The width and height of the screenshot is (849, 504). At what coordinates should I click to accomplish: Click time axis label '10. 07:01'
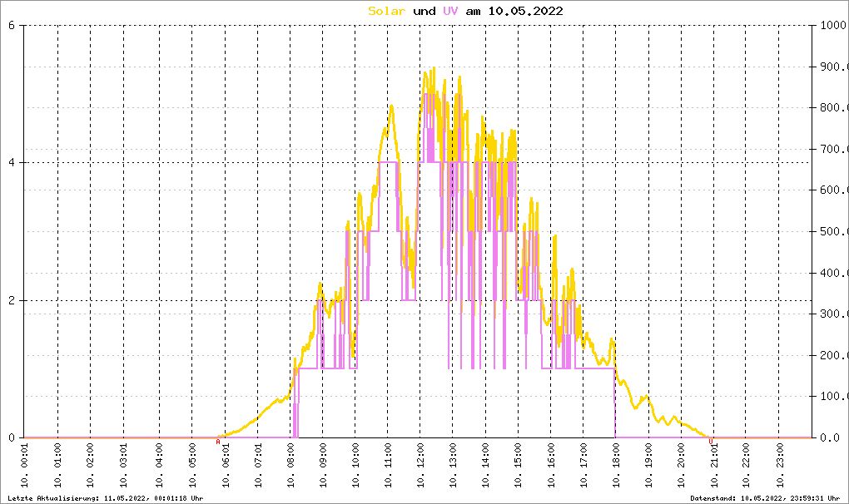(258, 465)
